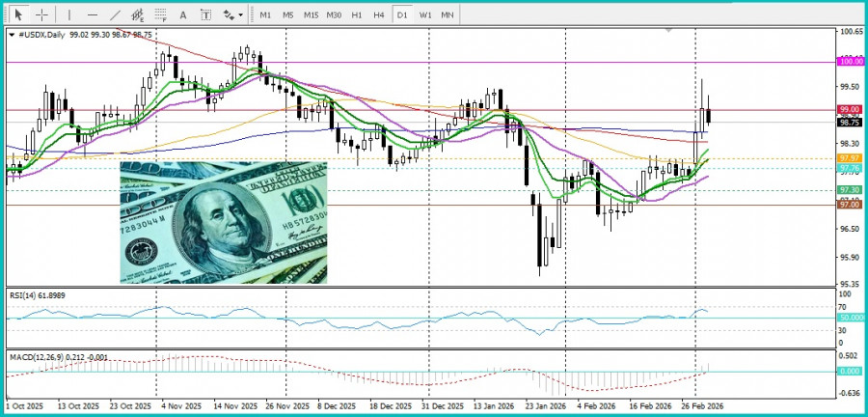Select the text label tool (boxed T)

tap(206, 14)
